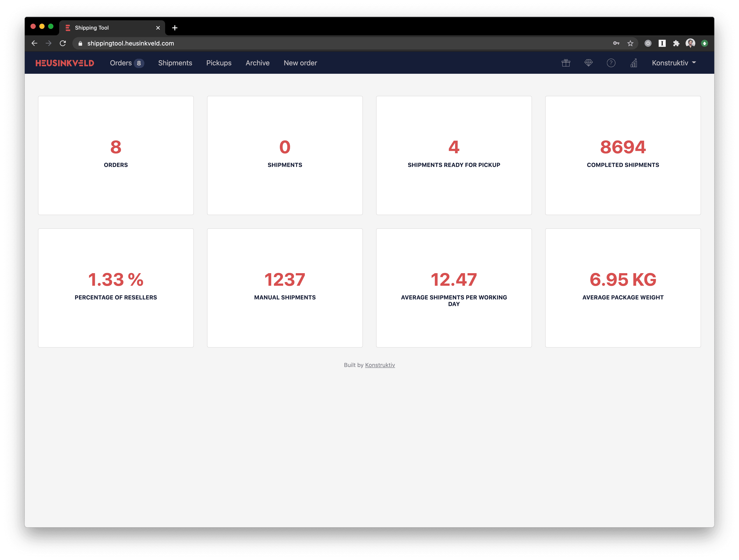Viewport: 739px width, 560px height.
Task: Bookmark page with the star icon
Action: [x=630, y=44]
